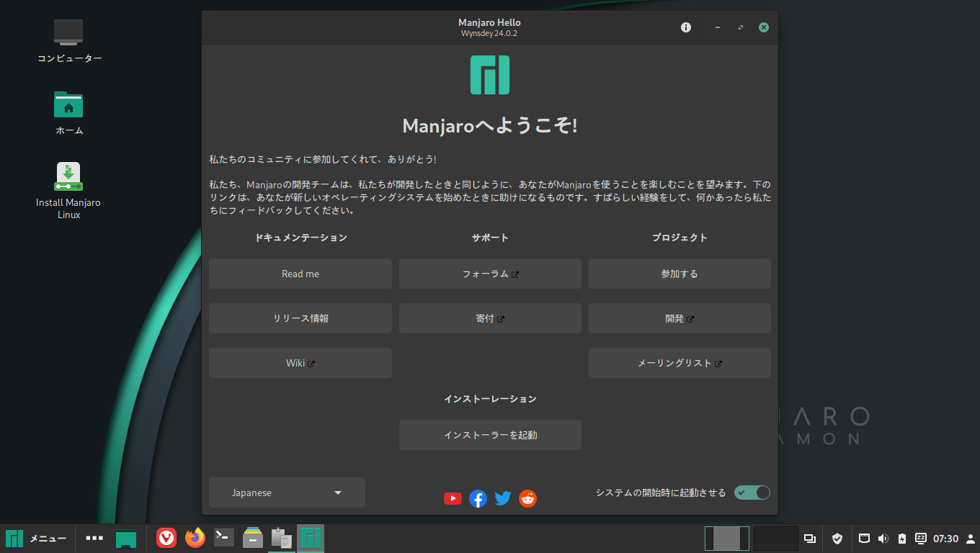
Task: Open Manjaro Reddit page icon
Action: (x=528, y=498)
